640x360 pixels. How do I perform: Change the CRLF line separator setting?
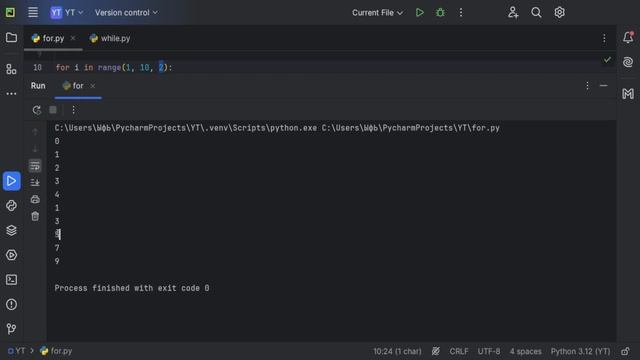click(x=459, y=351)
